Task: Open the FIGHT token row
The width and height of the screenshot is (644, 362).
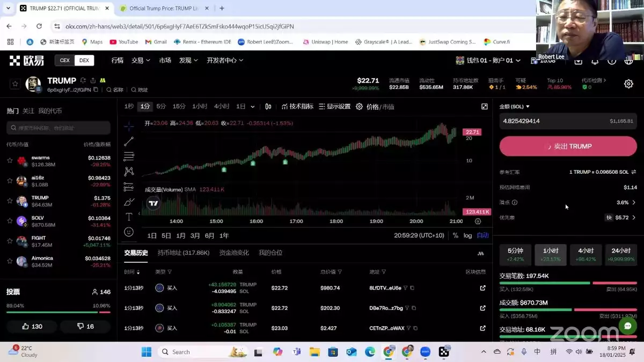Action: click(58, 241)
